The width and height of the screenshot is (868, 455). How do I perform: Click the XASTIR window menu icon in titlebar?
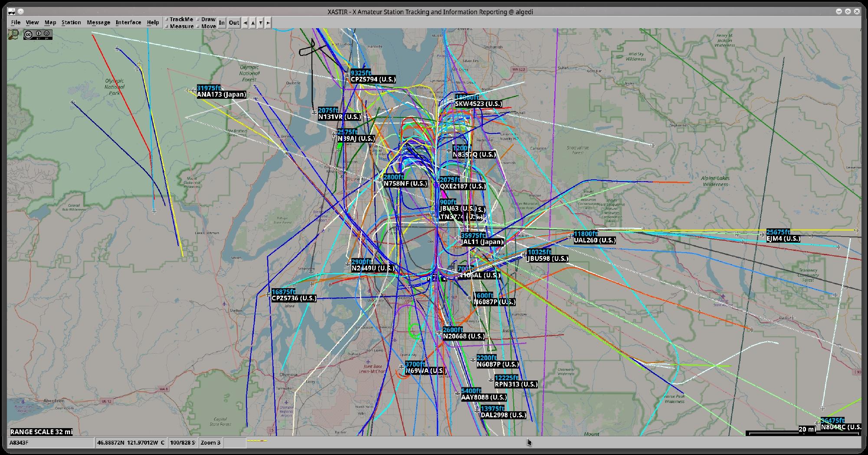[12, 12]
